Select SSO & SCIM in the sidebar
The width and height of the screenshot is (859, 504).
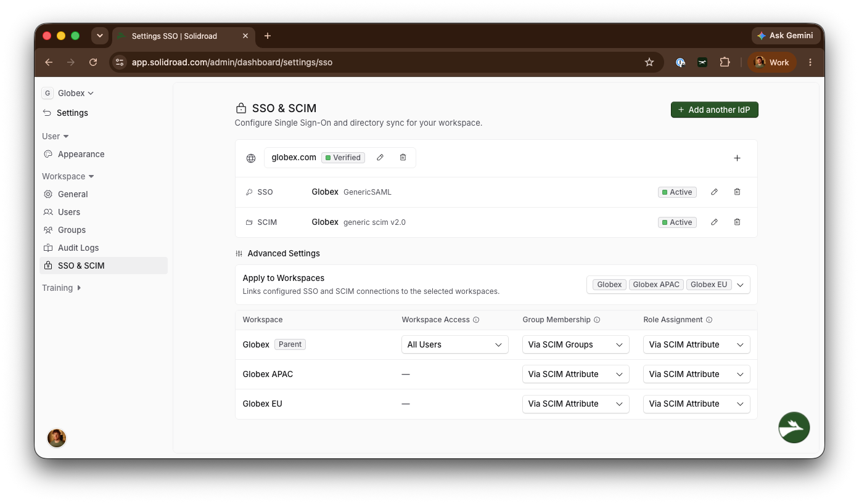click(x=104, y=266)
